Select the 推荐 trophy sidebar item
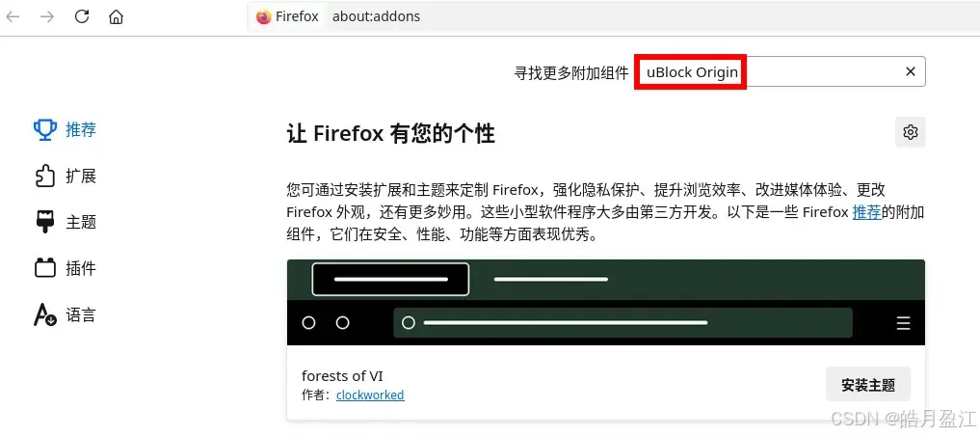Viewport: 980px width, 436px height. pos(65,129)
